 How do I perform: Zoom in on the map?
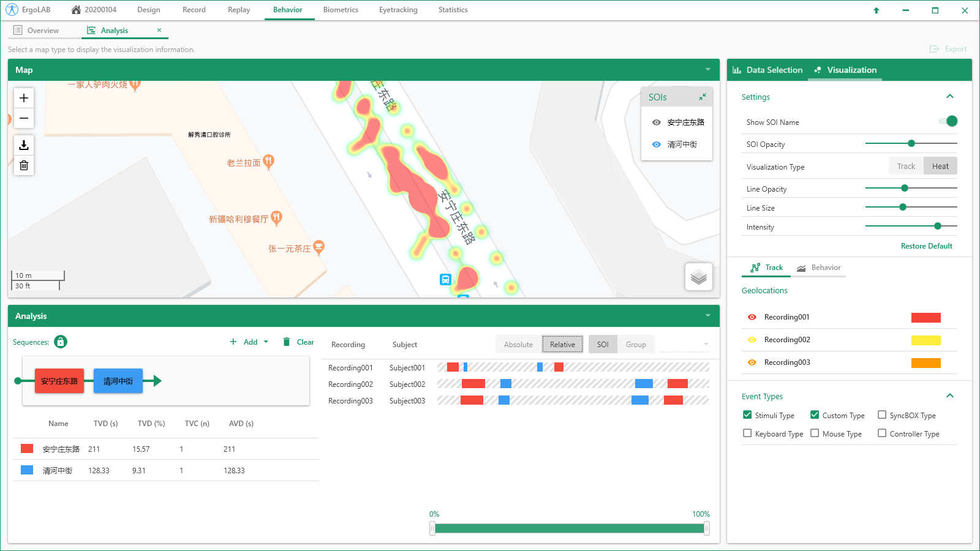24,98
